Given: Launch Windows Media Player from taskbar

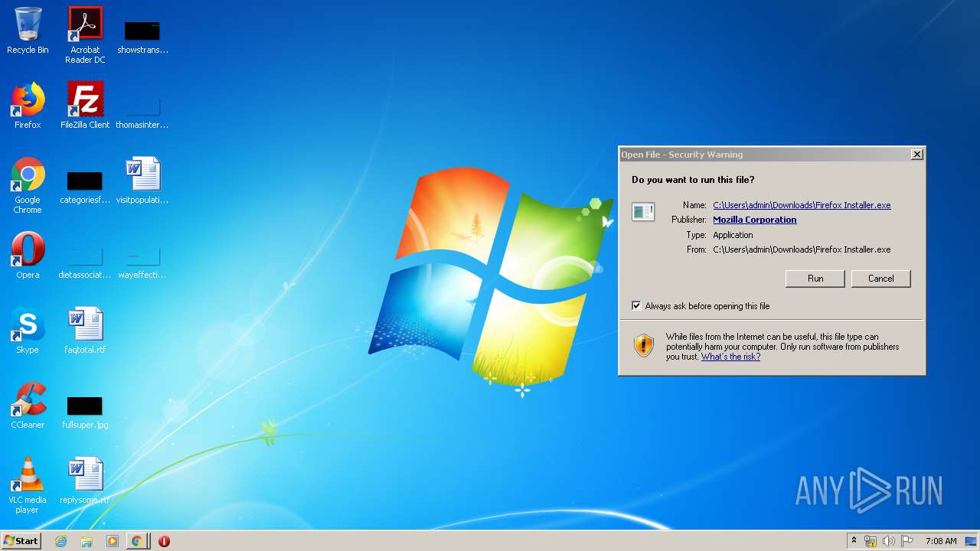Looking at the screenshot, I should click(113, 541).
